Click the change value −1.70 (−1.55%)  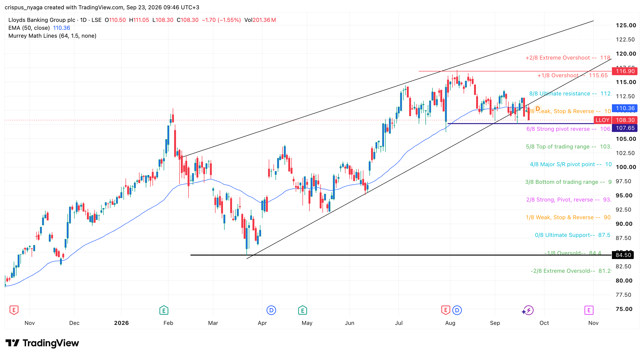click(221, 20)
